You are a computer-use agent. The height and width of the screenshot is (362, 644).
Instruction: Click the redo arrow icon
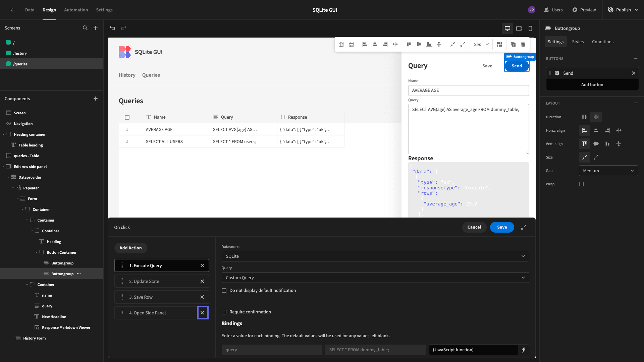(x=124, y=28)
